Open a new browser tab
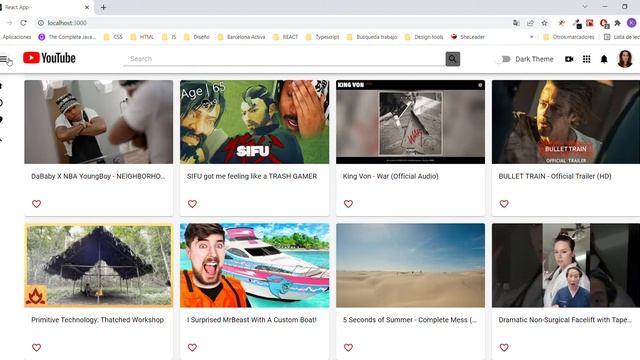 103,7
